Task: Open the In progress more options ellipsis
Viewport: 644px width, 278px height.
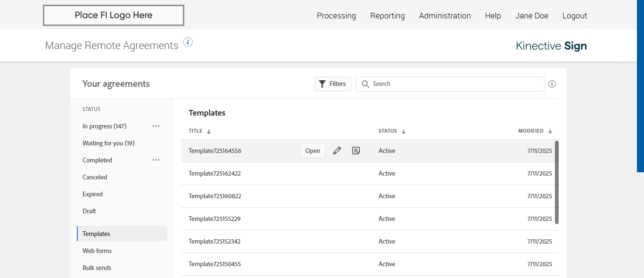Action: pos(156,126)
